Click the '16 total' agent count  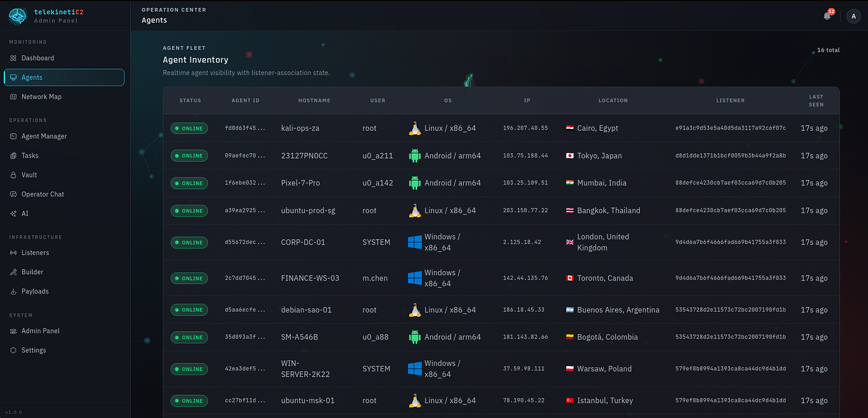click(828, 50)
